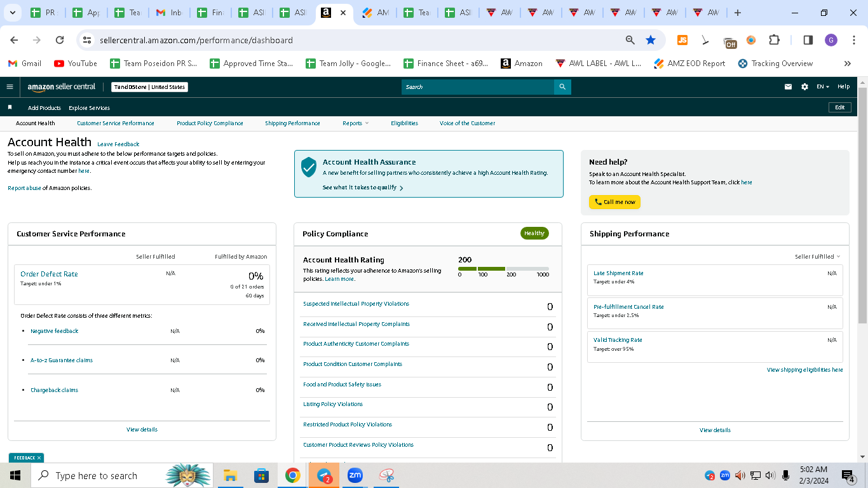Click the Account Health Rating progress bar
This screenshot has width=868, height=488.
click(x=503, y=269)
